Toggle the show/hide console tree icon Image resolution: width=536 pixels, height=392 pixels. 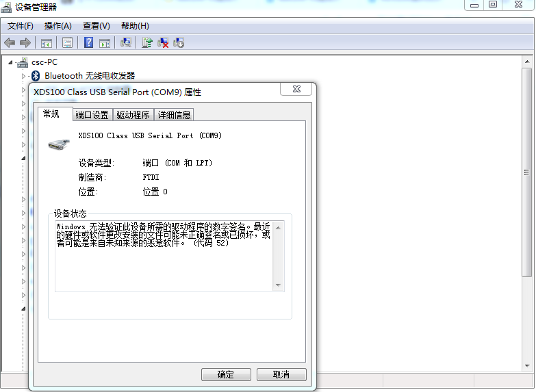pos(47,43)
